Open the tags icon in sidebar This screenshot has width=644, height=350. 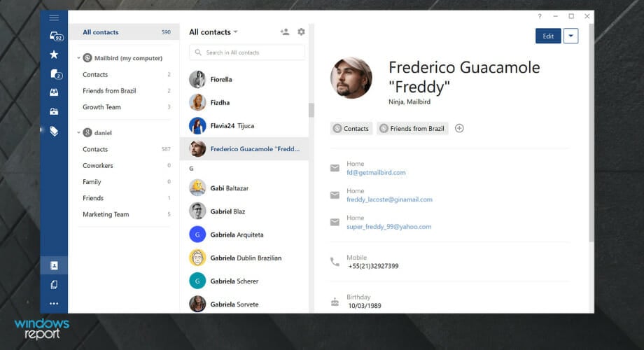click(54, 131)
